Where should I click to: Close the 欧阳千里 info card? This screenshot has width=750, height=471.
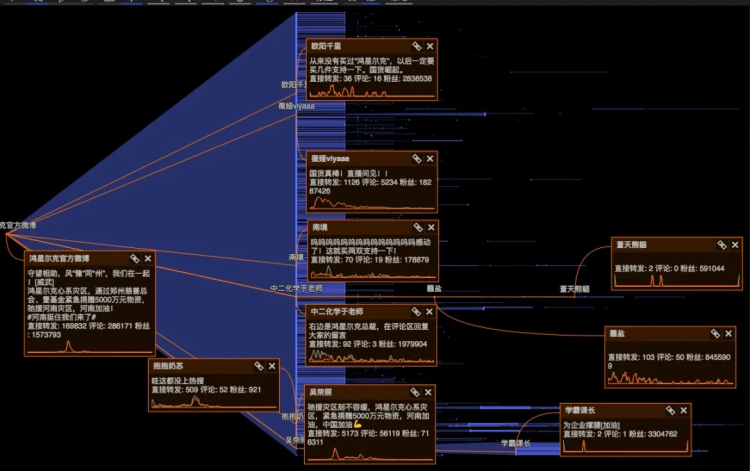pyautogui.click(x=430, y=46)
